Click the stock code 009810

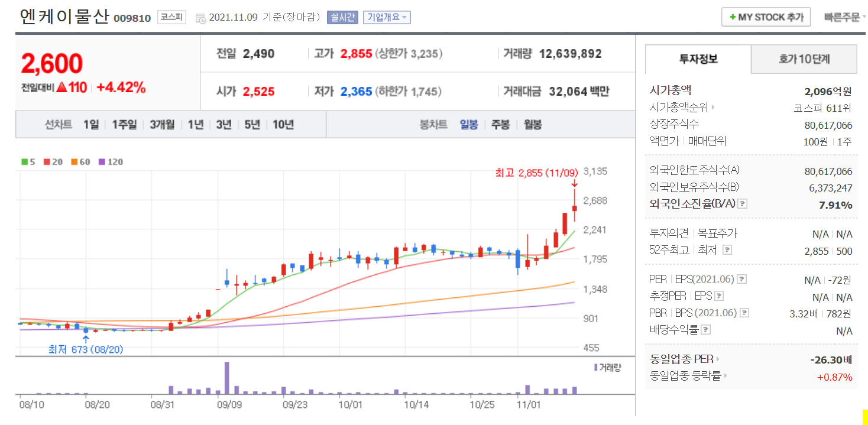point(132,18)
